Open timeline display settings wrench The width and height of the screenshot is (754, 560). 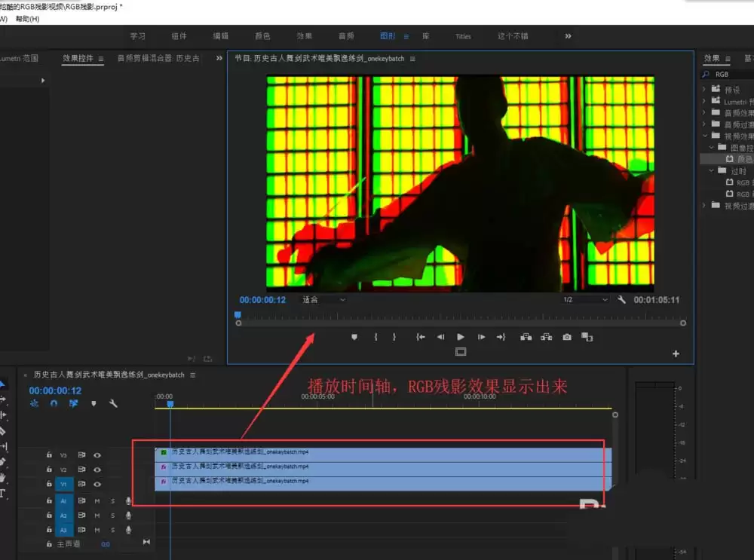pos(114,403)
